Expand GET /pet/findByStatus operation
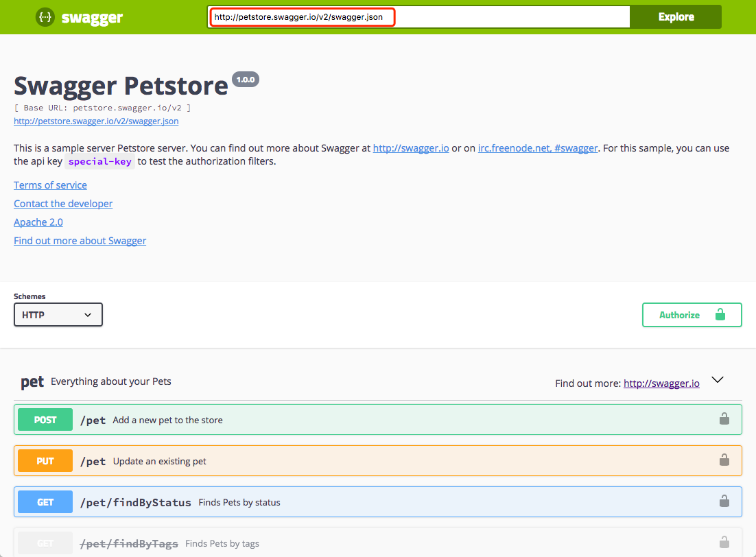Viewport: 756px width, 557px height. coord(378,501)
